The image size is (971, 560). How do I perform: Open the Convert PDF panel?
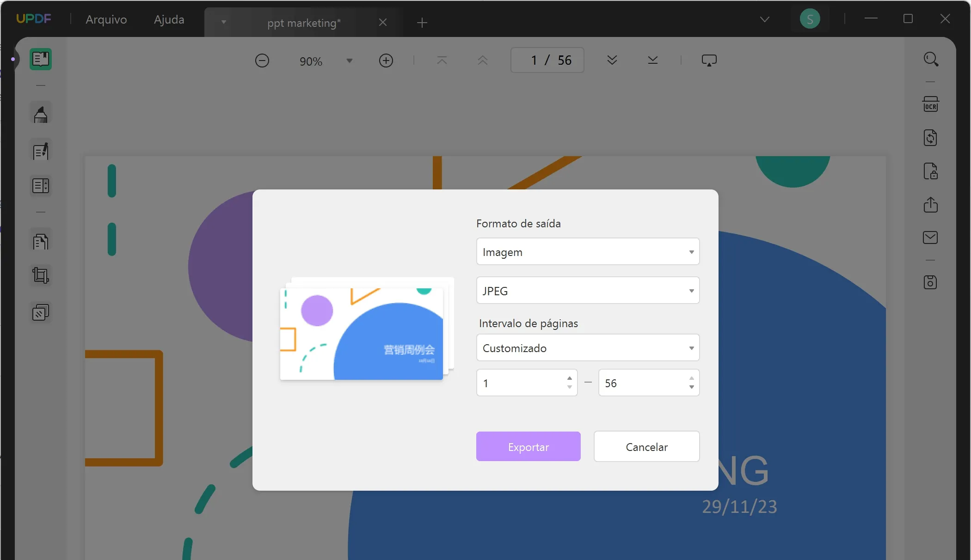click(930, 138)
